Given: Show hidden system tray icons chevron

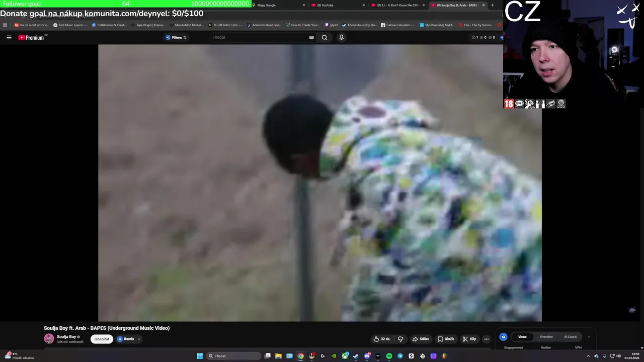Looking at the screenshot, I should click(589, 356).
